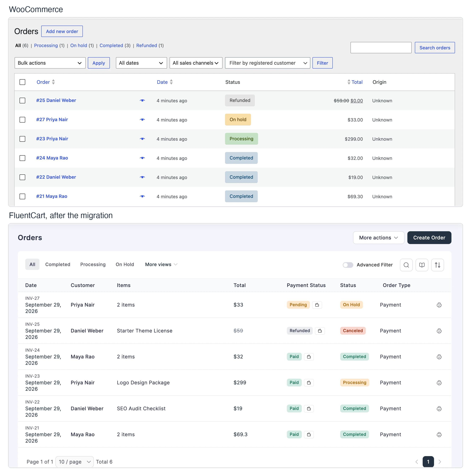This screenshot has height=476, width=471.
Task: Open the All sales channels dropdown
Action: coord(196,63)
